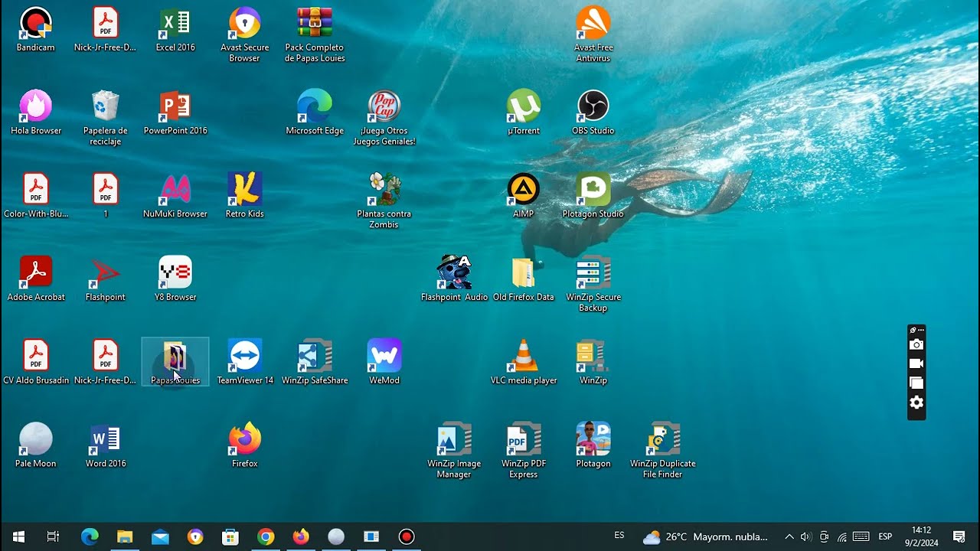Show hidden system tray icons
The image size is (980, 551).
(x=789, y=537)
